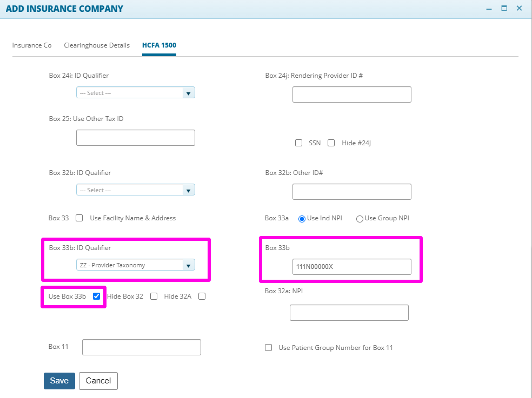Switch to the Insurance Co tab

click(x=32, y=45)
